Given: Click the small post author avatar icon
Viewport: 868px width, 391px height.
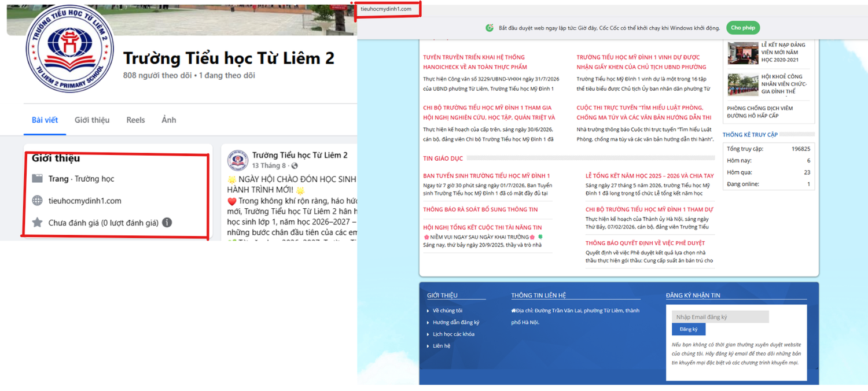Looking at the screenshot, I should (x=238, y=160).
